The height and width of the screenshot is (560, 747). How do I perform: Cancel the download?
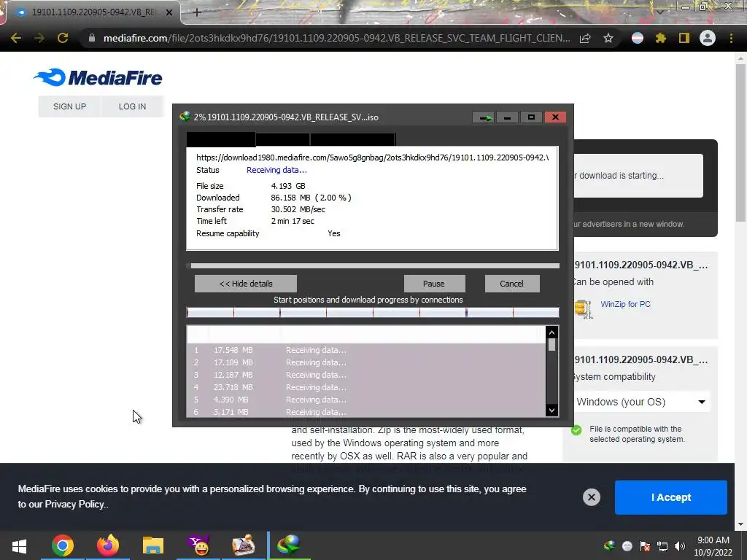(512, 284)
